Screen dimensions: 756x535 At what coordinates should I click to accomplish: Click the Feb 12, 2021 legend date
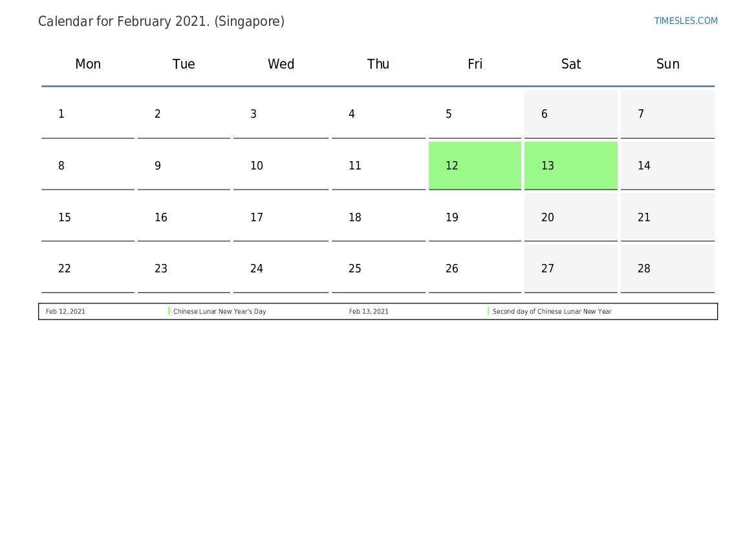point(65,312)
